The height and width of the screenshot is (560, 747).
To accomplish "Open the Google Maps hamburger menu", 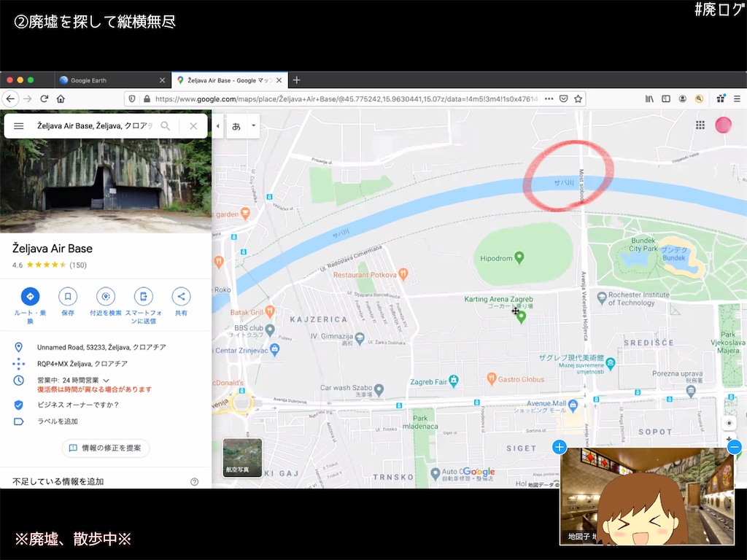I will [18, 125].
